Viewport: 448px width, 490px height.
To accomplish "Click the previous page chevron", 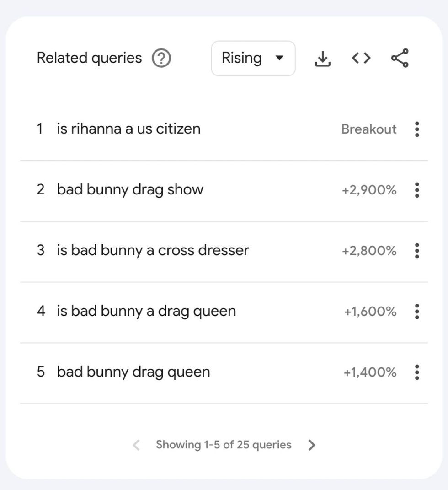I will 136,444.
